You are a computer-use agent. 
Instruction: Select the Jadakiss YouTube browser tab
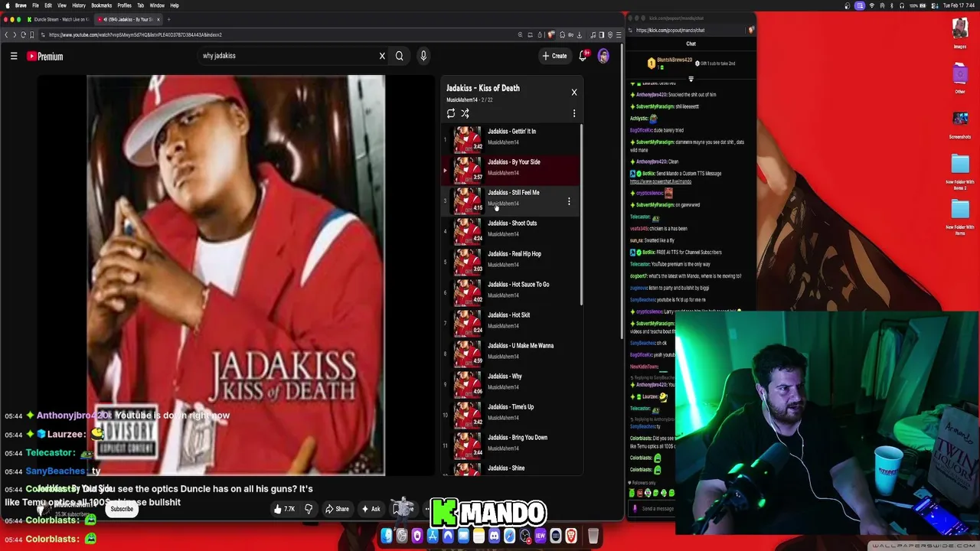[128, 19]
